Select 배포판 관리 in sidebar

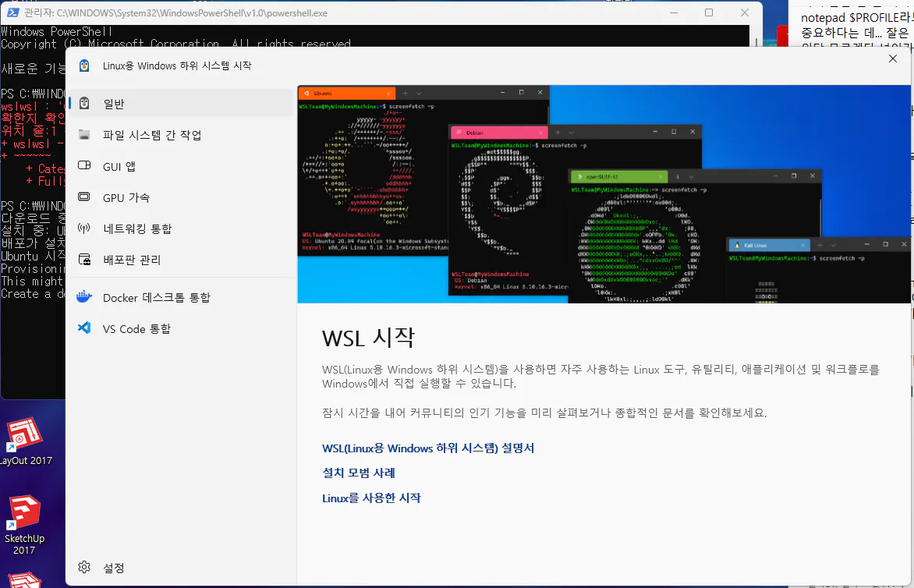point(181,260)
